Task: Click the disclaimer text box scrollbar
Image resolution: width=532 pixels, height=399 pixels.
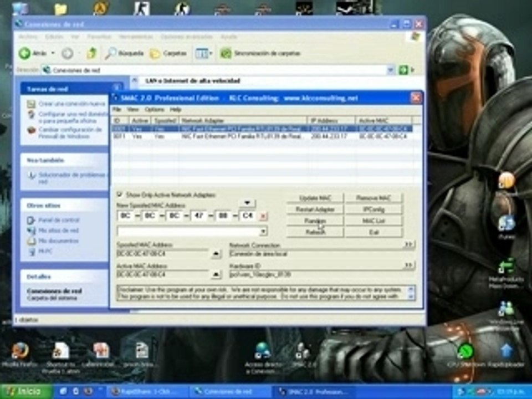Action: [411, 293]
